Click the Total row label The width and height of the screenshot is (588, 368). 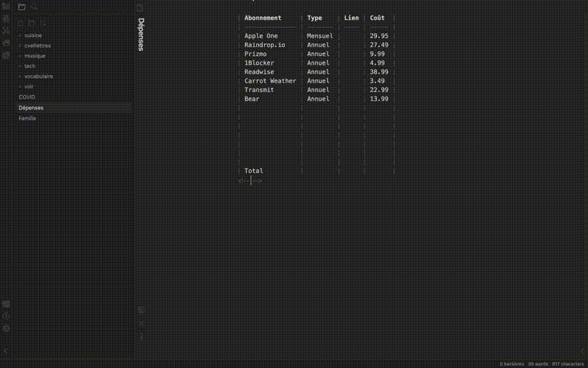(x=253, y=171)
